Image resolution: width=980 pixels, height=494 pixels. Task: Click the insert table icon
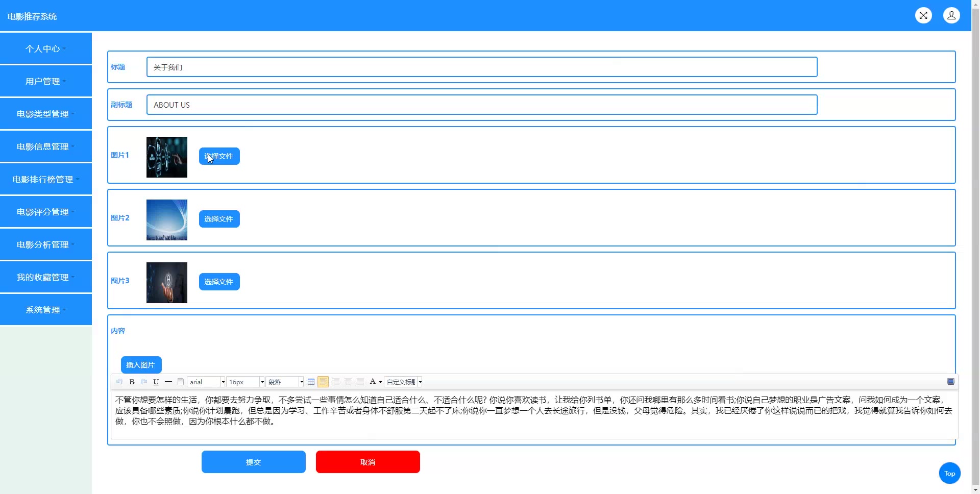pos(311,382)
